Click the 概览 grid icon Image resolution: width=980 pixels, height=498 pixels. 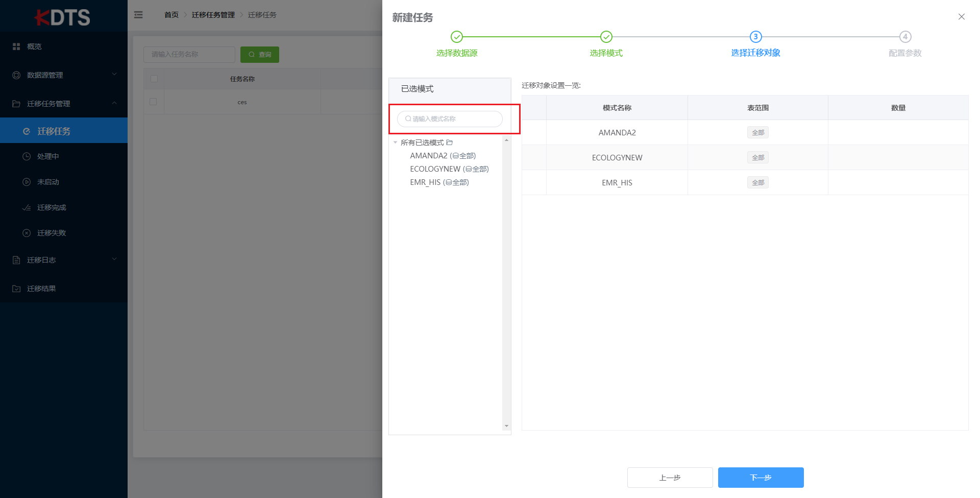tap(16, 46)
